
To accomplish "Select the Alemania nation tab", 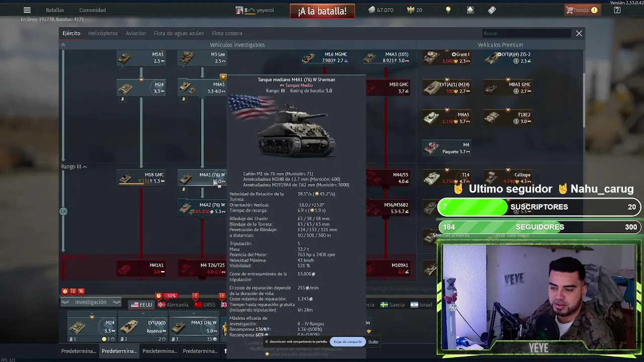I will (173, 305).
